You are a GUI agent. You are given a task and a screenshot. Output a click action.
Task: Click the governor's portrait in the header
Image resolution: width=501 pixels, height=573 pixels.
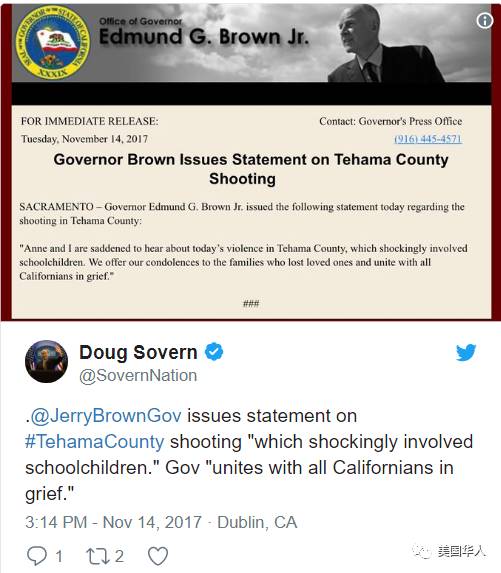(385, 44)
